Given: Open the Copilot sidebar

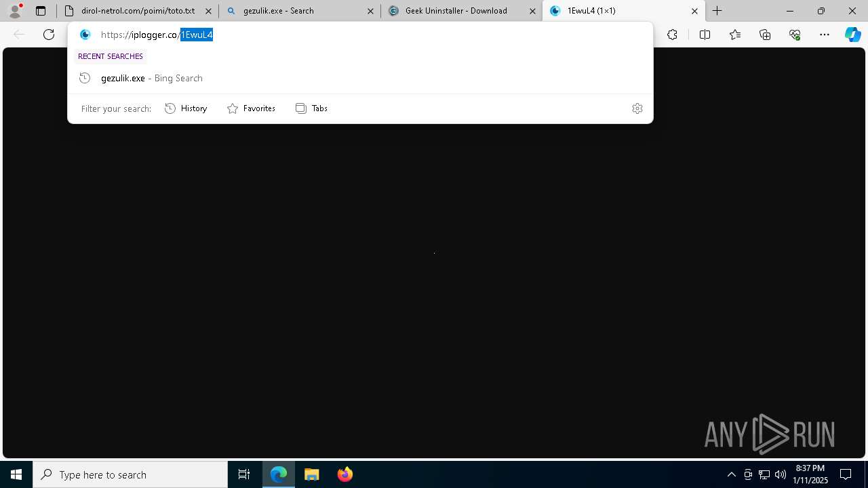Looking at the screenshot, I should [853, 35].
